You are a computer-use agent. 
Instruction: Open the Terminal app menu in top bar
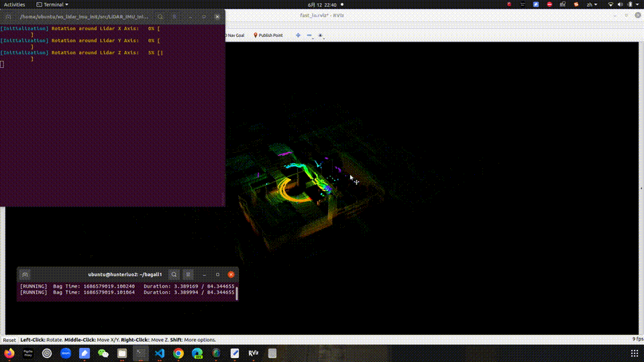(52, 5)
